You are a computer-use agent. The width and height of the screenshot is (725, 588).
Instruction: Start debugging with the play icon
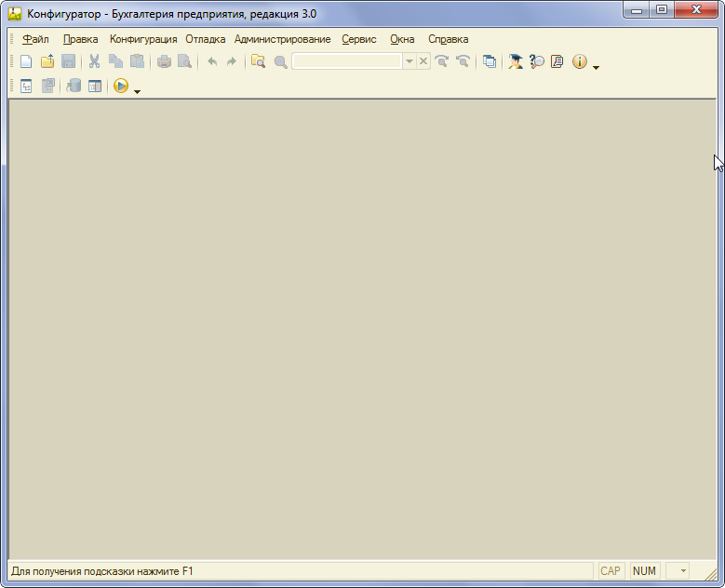click(x=121, y=86)
